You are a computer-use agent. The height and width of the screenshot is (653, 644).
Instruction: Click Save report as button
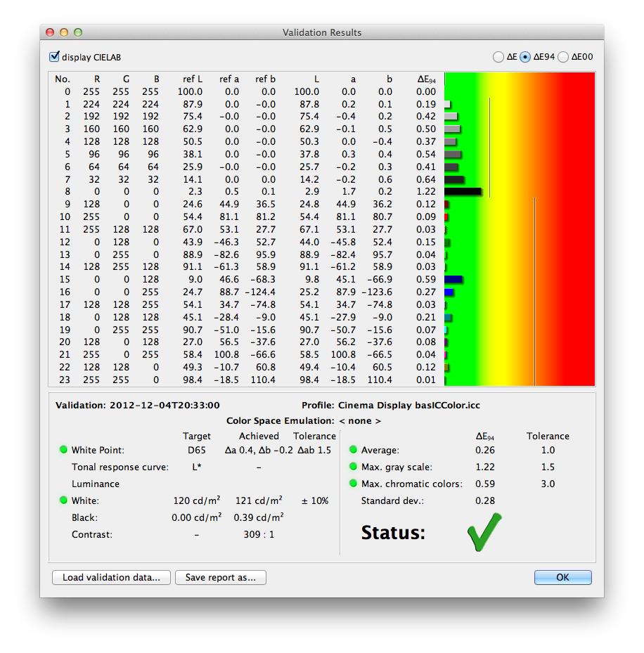(220, 577)
